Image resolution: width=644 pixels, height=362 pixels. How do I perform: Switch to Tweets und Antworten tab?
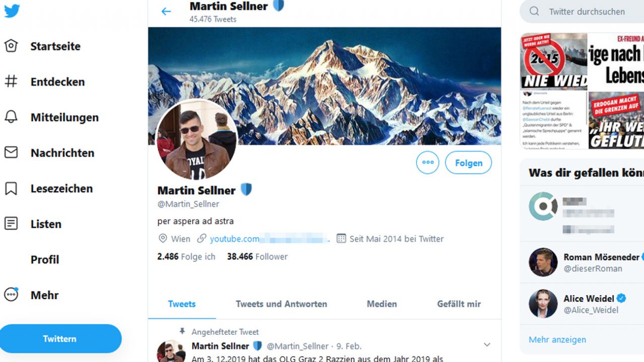tap(281, 304)
